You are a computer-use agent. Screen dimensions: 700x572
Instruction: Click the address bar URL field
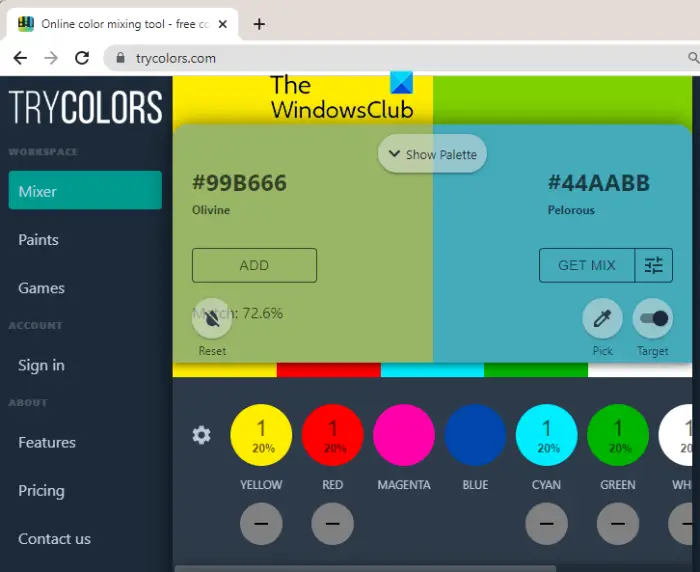(402, 58)
